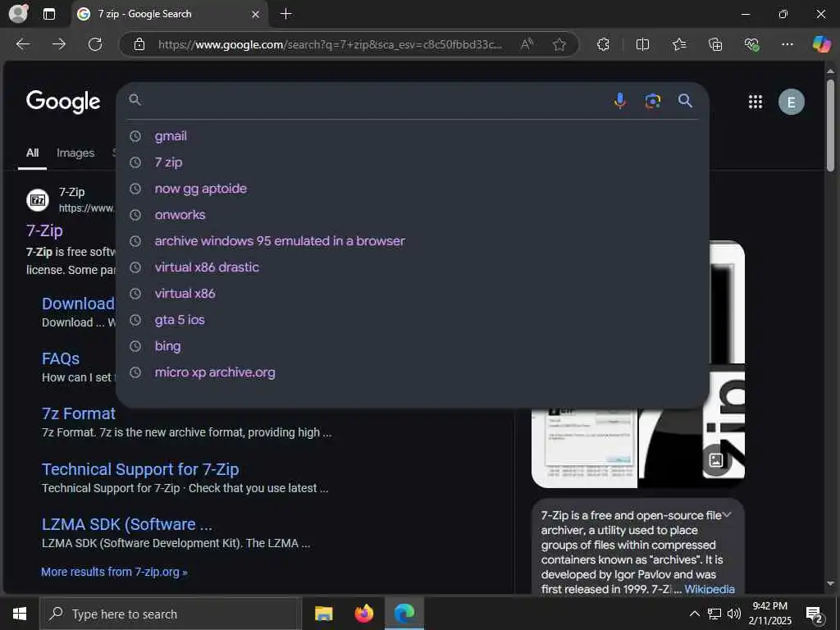840x630 pixels.
Task: Click the browser forward arrow
Action: [x=59, y=44]
